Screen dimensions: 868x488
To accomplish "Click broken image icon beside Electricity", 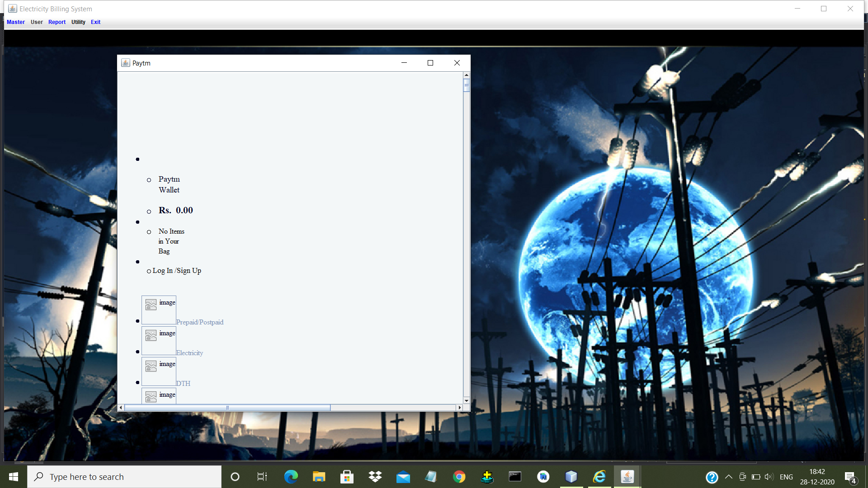I will 151,335.
